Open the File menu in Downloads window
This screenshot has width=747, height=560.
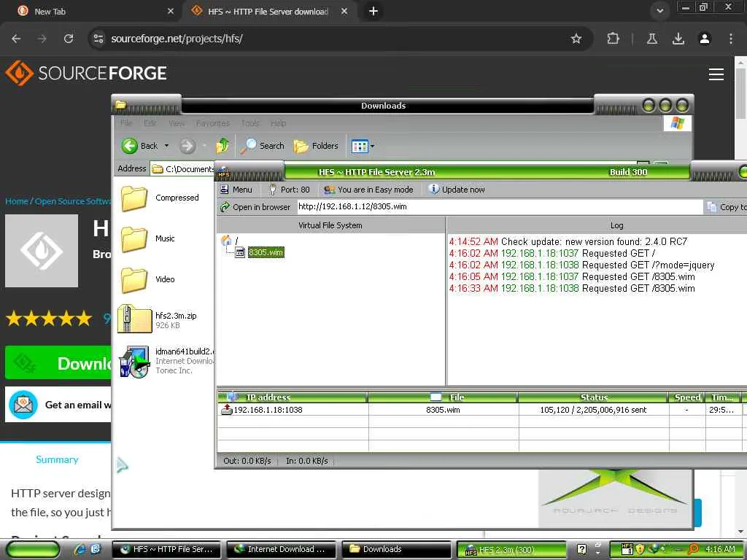tap(126, 123)
